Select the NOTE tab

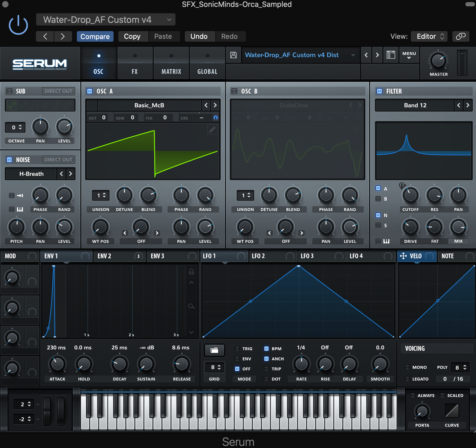click(456, 256)
